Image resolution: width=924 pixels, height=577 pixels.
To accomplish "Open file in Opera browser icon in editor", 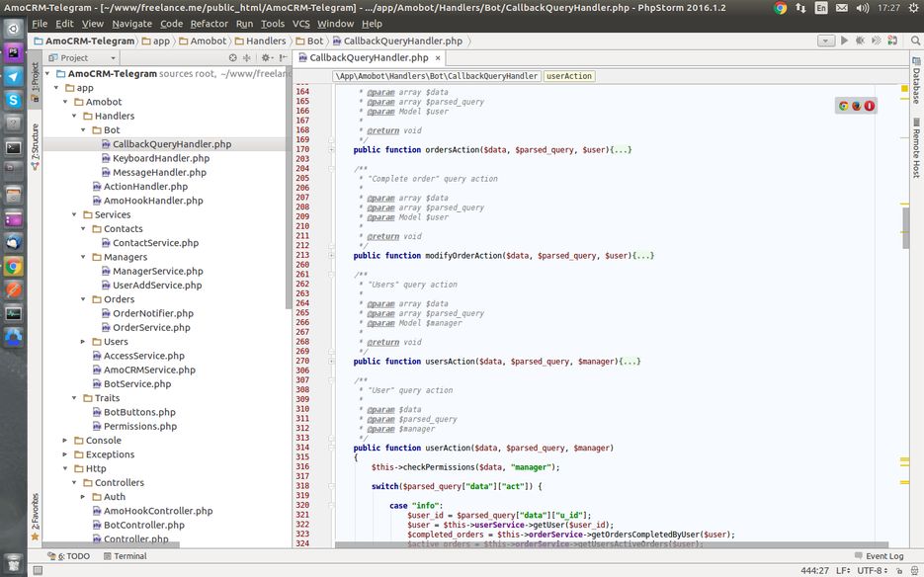I will 870,106.
